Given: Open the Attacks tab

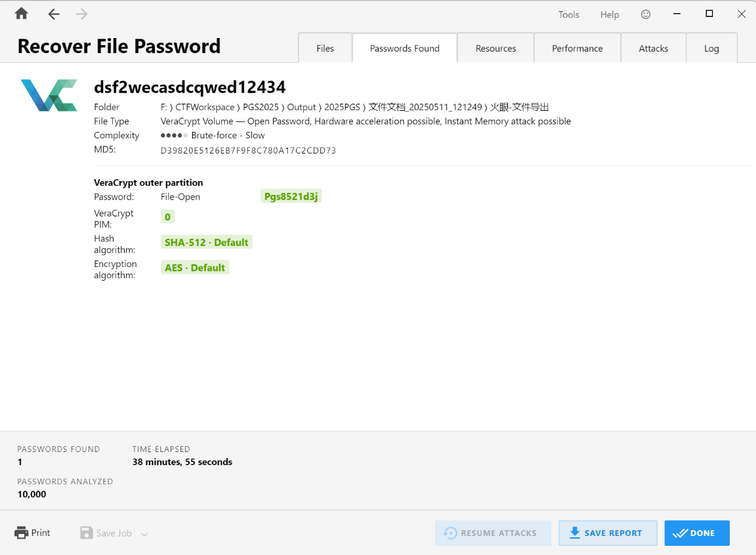Looking at the screenshot, I should (653, 49).
